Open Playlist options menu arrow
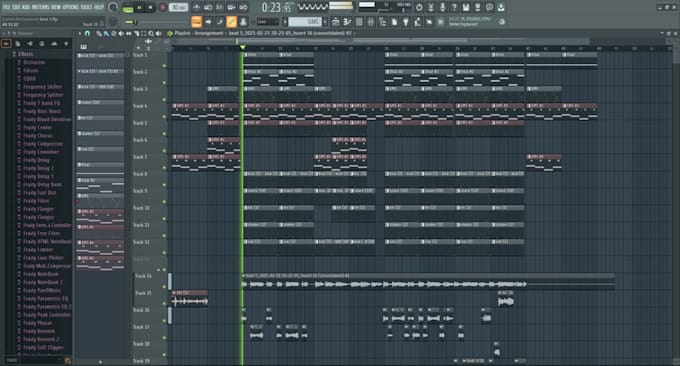The height and width of the screenshot is (366, 680). 80,33
